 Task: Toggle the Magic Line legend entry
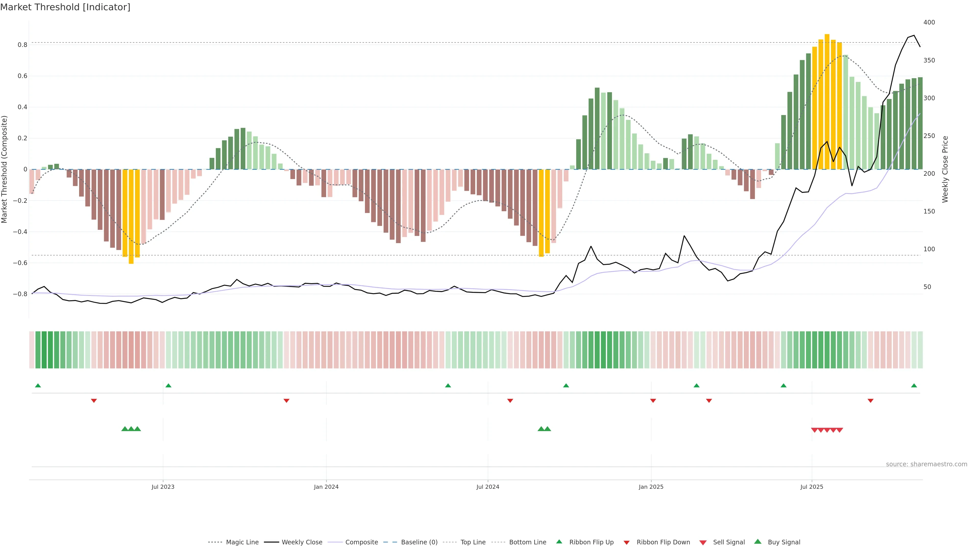point(242,542)
